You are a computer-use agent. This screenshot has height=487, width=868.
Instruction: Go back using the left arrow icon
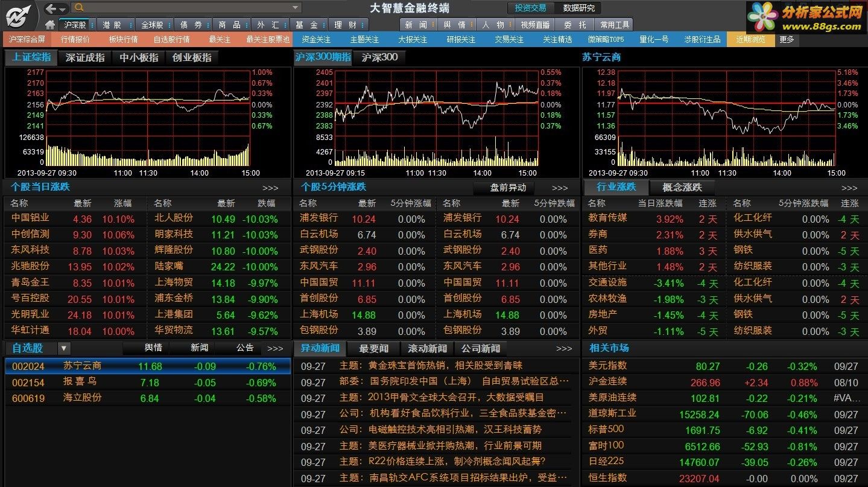pyautogui.click(x=51, y=8)
